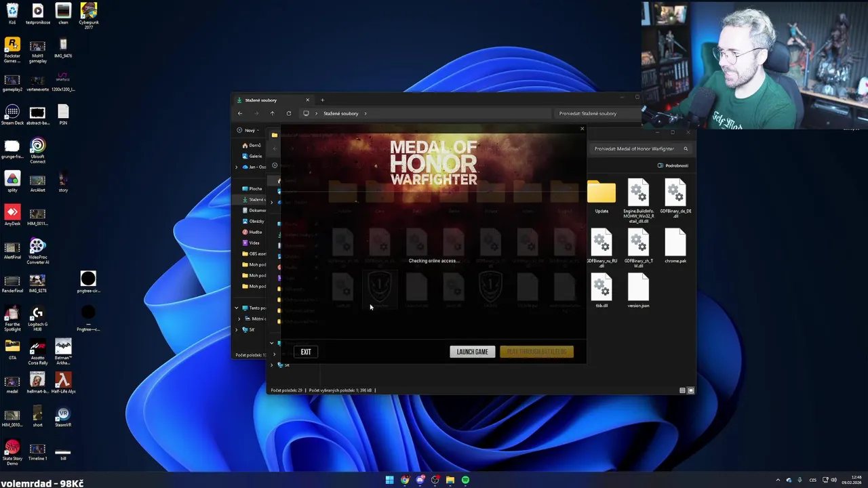Select the GDFBinary_de_DE.dll file
Viewport: 868px width, 488px height.
tap(675, 199)
